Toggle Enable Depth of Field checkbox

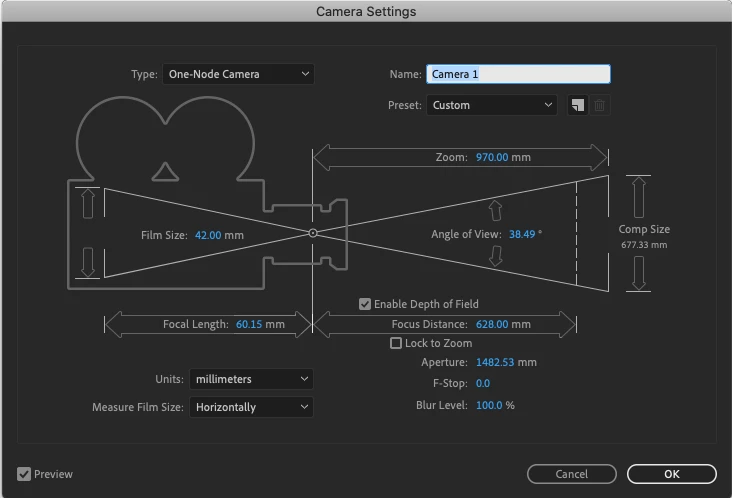click(365, 304)
